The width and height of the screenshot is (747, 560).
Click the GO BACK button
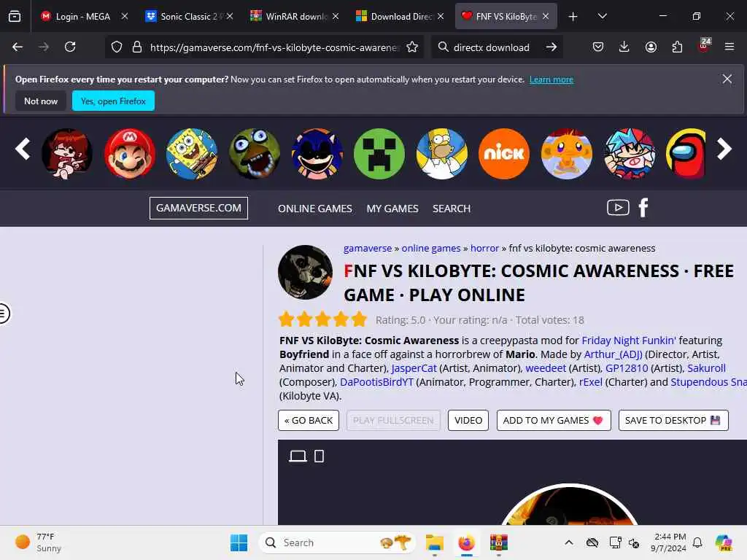[309, 421]
